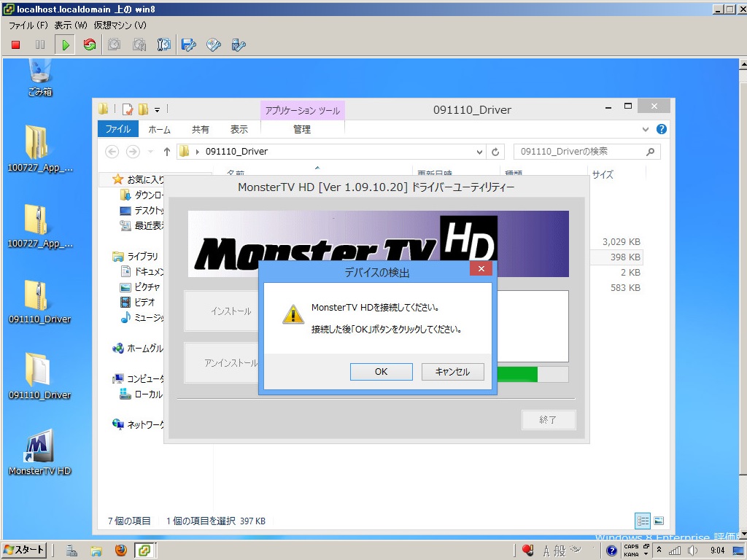
Task: Switch to the 管理 ribbon tab
Action: [x=302, y=129]
